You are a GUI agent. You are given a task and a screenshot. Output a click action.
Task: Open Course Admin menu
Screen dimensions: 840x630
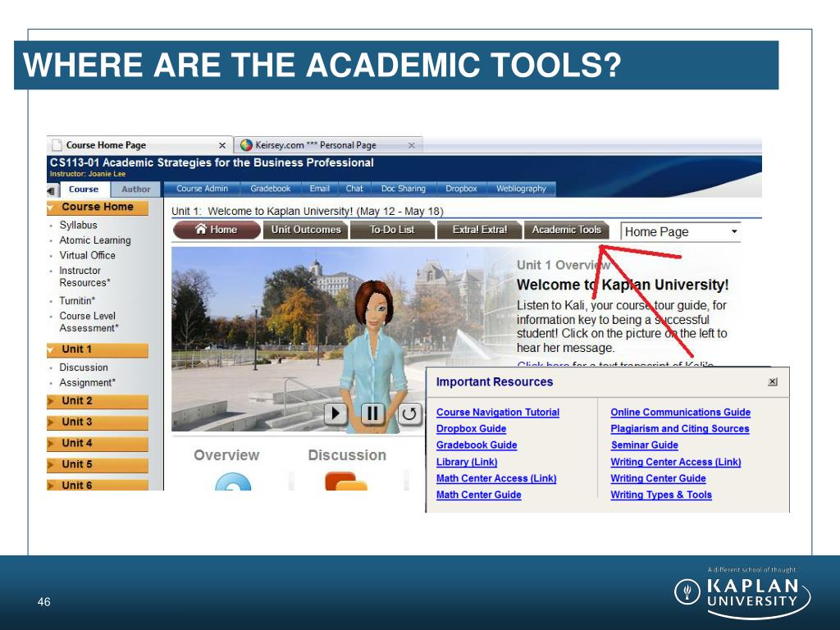point(202,189)
